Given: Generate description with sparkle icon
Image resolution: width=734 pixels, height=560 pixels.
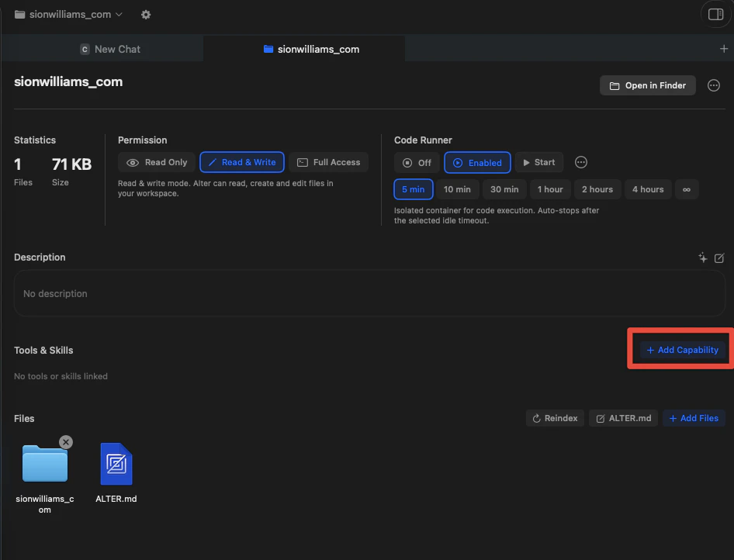Looking at the screenshot, I should click(x=703, y=258).
